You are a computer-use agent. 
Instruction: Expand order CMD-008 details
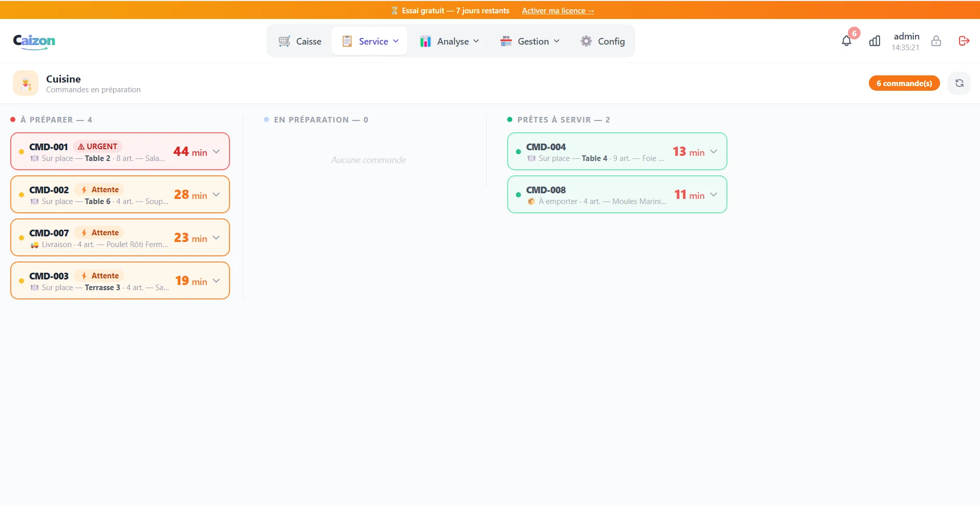click(714, 194)
